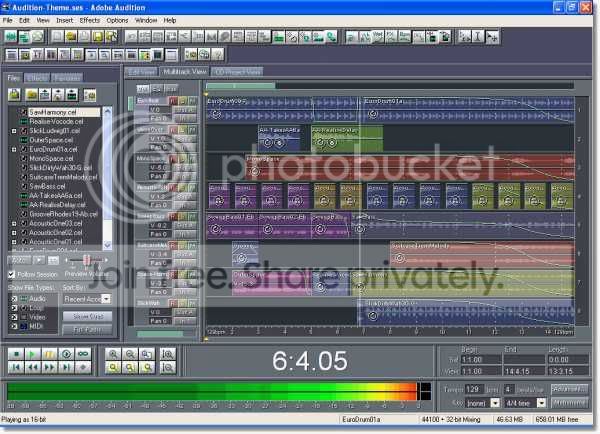Click the yellow Save Session disk icon

click(98, 37)
